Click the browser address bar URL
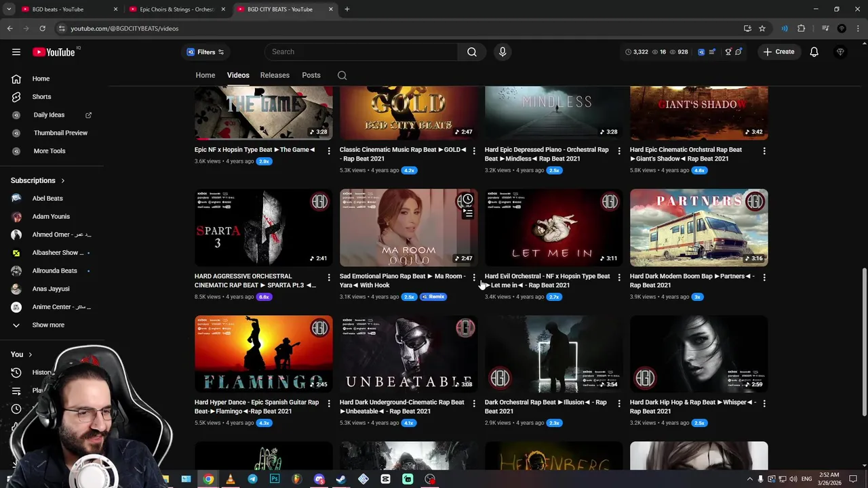This screenshot has width=868, height=488. pos(125,28)
